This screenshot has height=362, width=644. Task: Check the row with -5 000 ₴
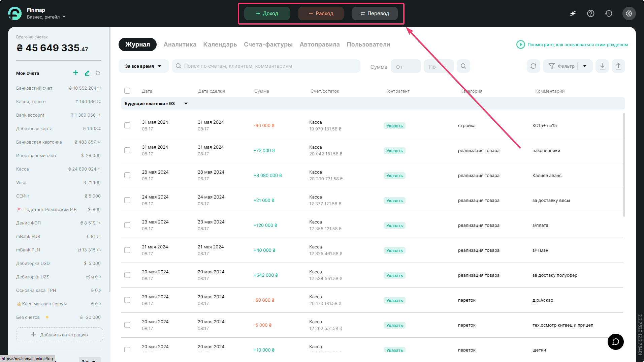point(127,325)
